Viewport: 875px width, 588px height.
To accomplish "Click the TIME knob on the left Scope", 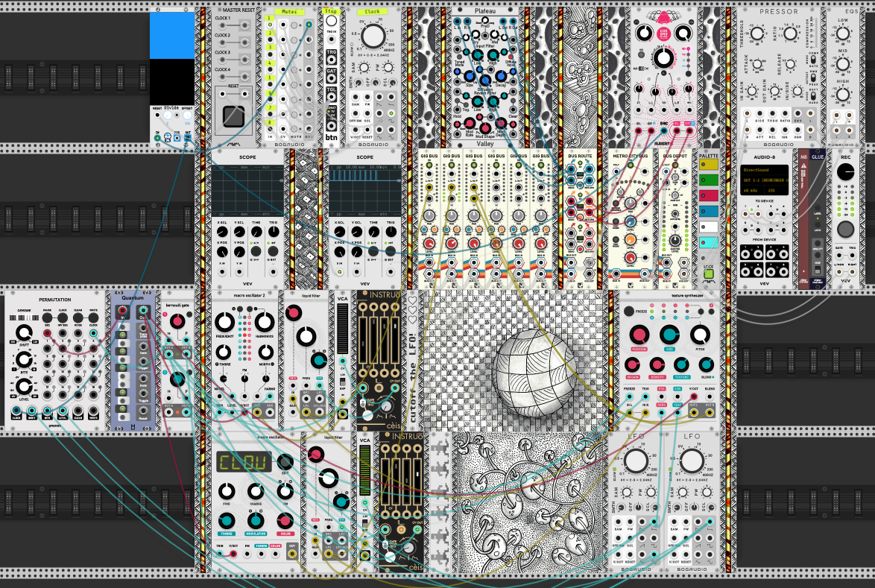I will point(256,232).
